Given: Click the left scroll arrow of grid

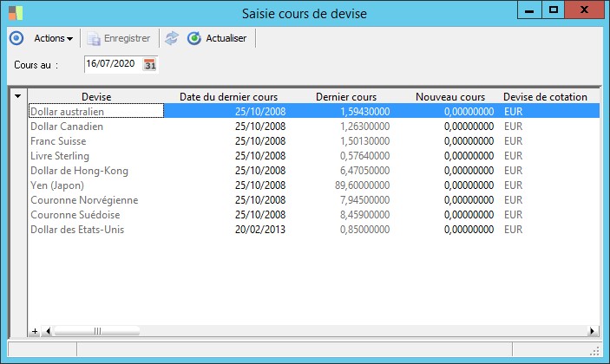Looking at the screenshot, I should [x=48, y=331].
